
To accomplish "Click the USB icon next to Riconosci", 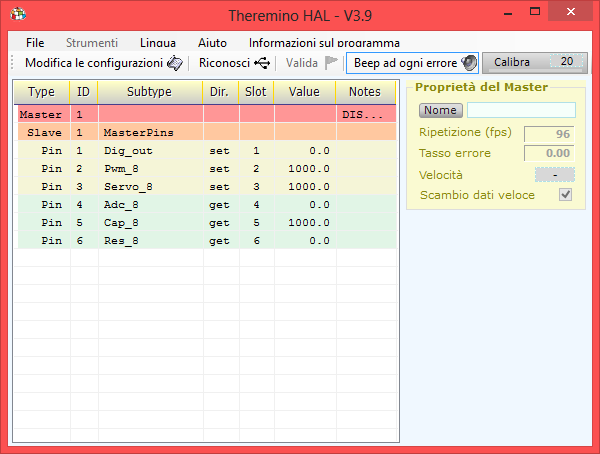I will tap(262, 63).
